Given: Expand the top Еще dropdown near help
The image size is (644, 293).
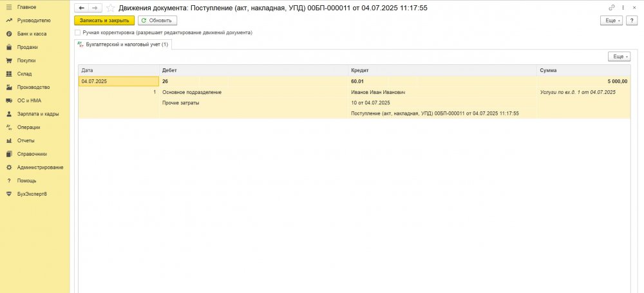Looking at the screenshot, I should (x=611, y=21).
